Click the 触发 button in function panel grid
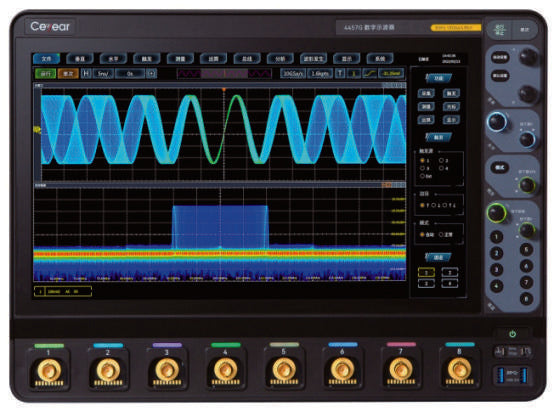The image size is (554, 411). [451, 93]
